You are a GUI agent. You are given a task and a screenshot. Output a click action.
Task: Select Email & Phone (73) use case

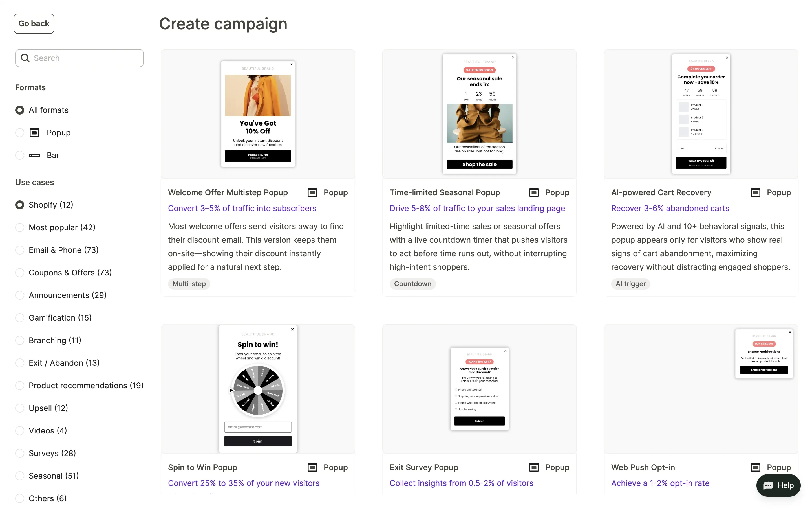coord(20,250)
